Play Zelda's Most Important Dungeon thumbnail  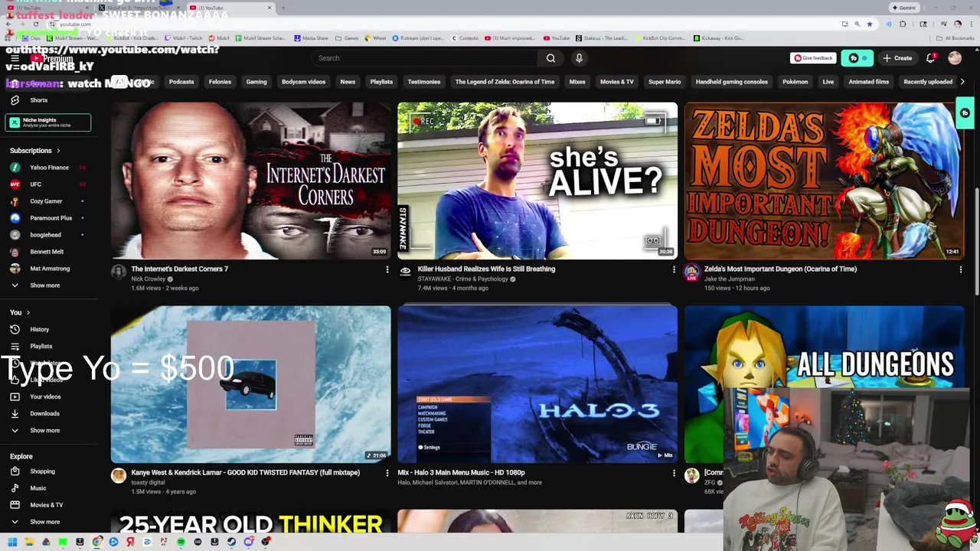tap(825, 181)
